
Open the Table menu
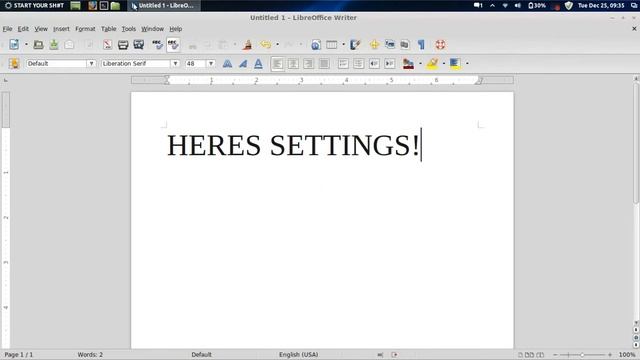[109, 29]
